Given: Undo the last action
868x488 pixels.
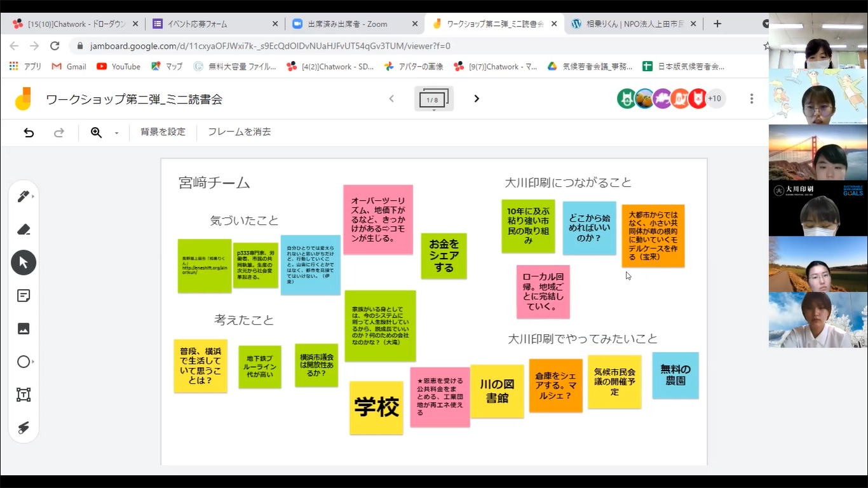Looking at the screenshot, I should pyautogui.click(x=29, y=132).
